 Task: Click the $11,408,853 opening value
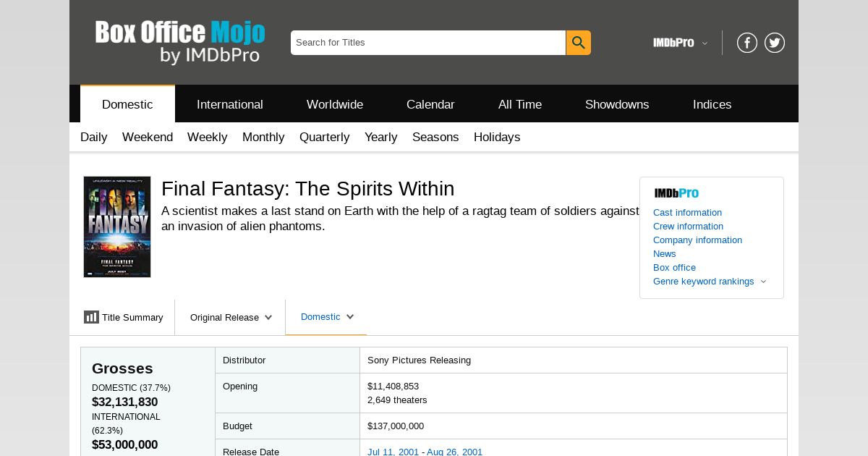point(393,386)
